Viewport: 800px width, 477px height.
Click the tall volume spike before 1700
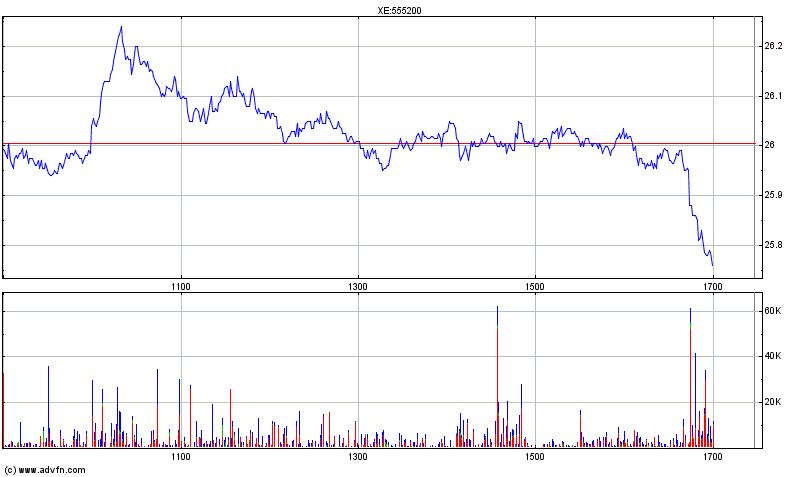691,378
